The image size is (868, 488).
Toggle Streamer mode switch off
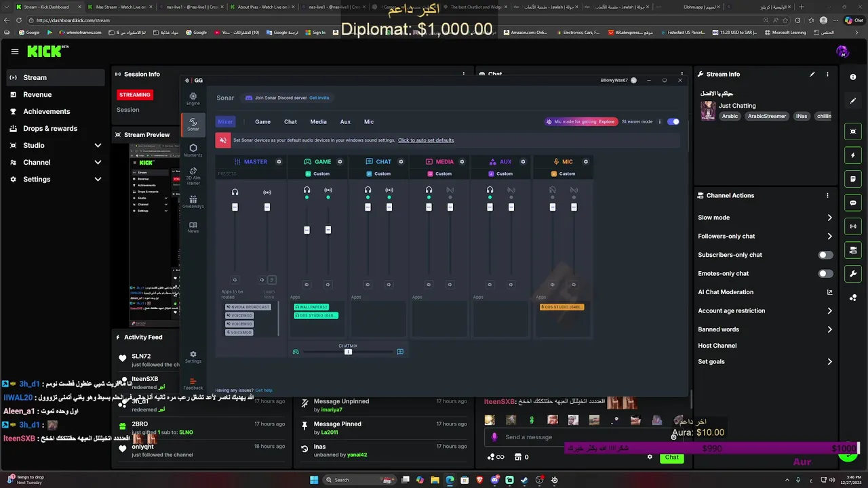[x=673, y=122]
